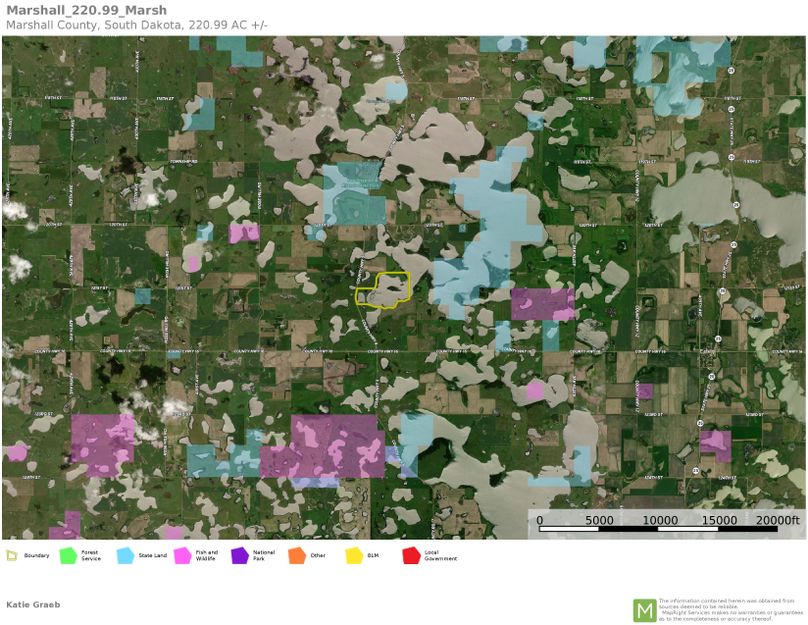The height and width of the screenshot is (625, 808).
Task: Click the orange Other legend icon
Action: [x=297, y=557]
